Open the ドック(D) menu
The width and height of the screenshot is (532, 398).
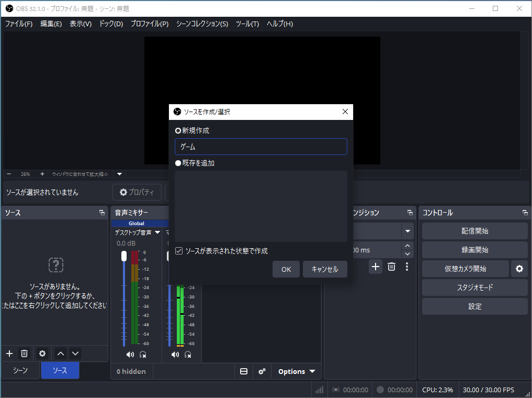pos(110,24)
